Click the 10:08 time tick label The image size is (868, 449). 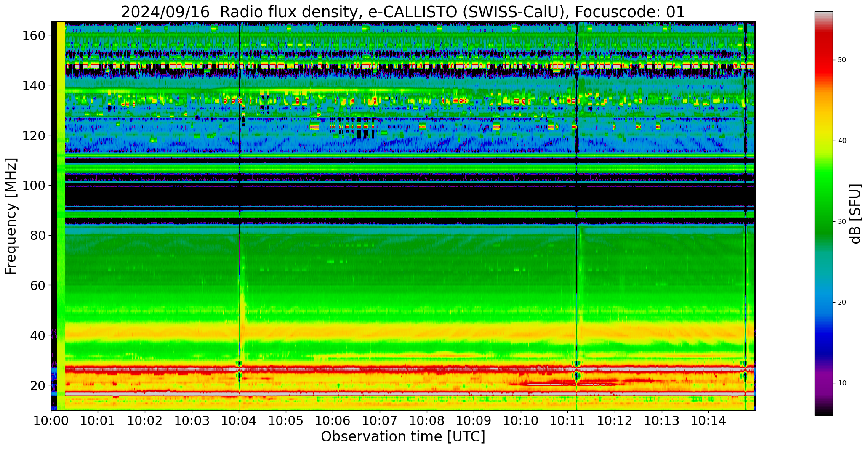(x=427, y=420)
